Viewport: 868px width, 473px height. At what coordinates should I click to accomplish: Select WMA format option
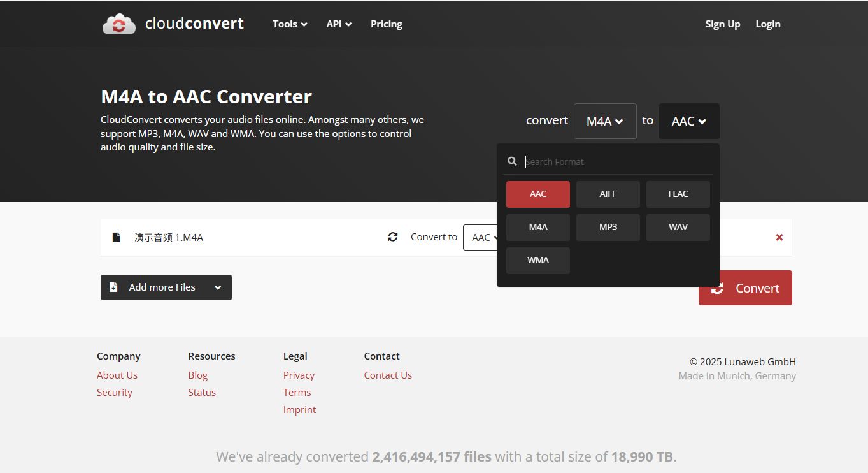[538, 261]
